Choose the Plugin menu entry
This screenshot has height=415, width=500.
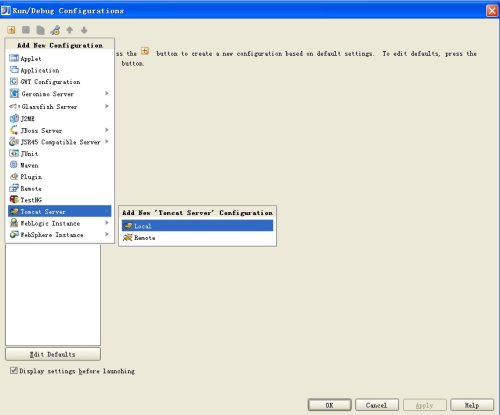coord(60,177)
